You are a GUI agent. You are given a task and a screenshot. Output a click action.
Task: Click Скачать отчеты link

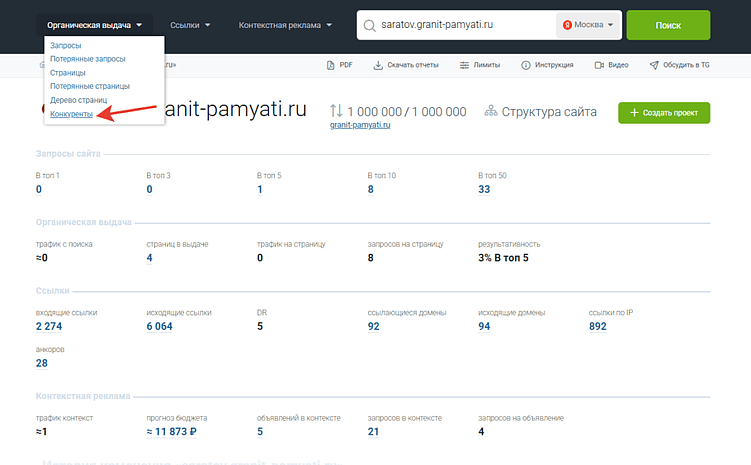[x=406, y=65]
